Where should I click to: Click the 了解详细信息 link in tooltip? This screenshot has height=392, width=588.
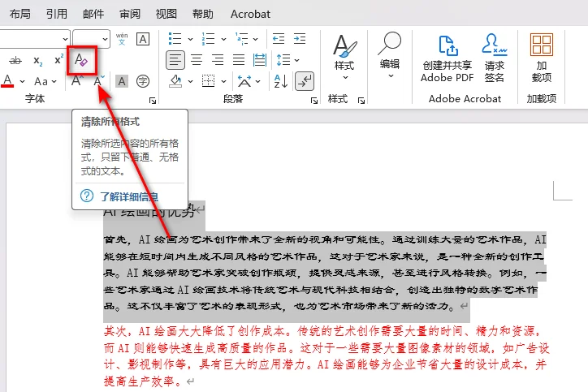click(129, 196)
